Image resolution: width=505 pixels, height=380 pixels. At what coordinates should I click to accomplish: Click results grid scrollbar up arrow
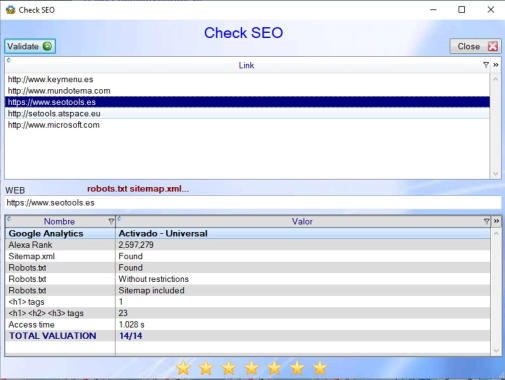point(496,233)
